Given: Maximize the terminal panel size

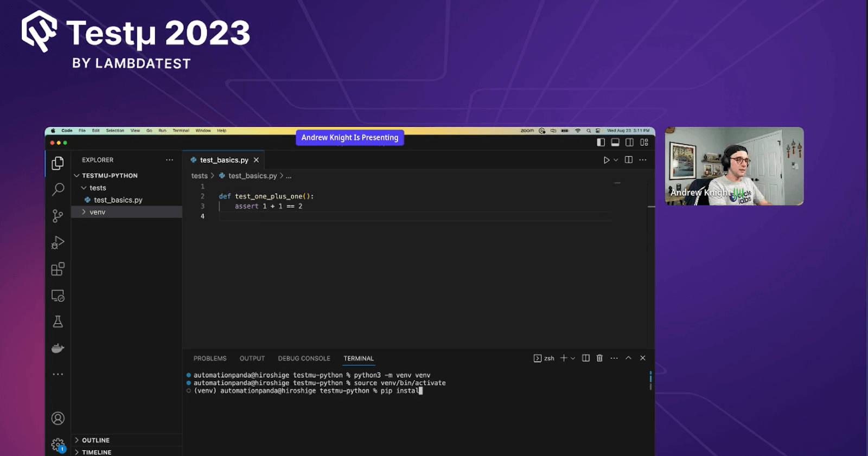Looking at the screenshot, I should tap(628, 358).
